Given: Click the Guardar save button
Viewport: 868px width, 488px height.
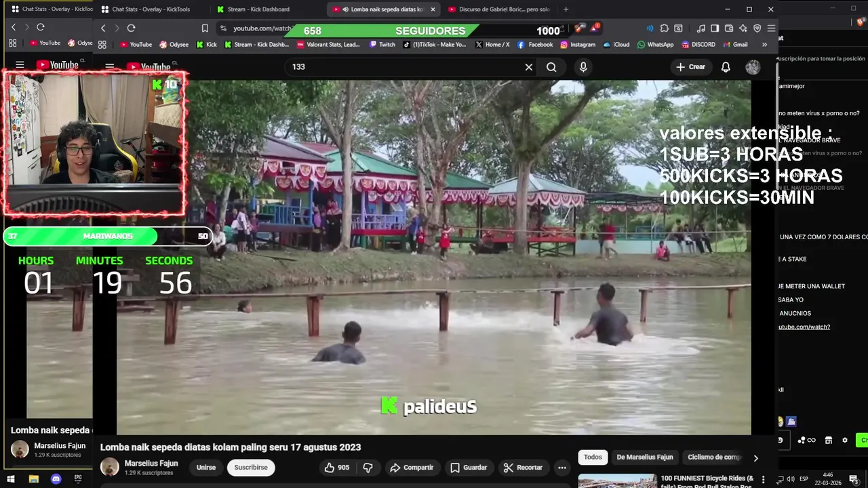Looking at the screenshot, I should (469, 468).
